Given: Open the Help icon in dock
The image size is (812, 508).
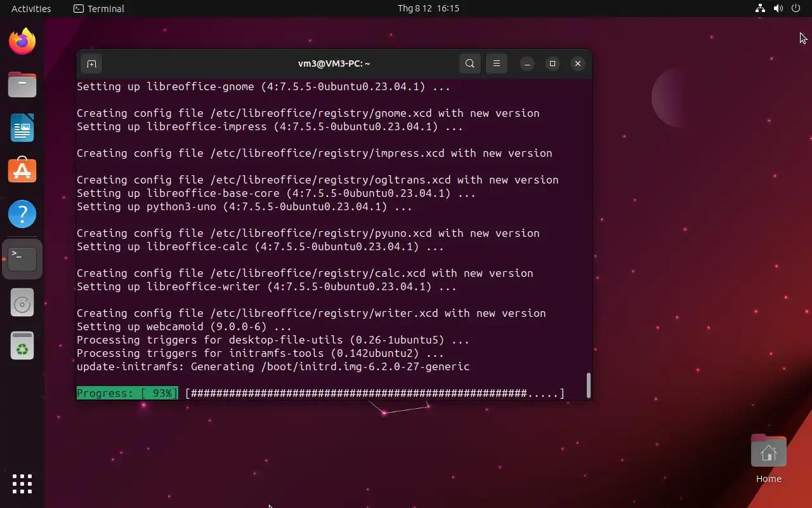Looking at the screenshot, I should pyautogui.click(x=22, y=214).
